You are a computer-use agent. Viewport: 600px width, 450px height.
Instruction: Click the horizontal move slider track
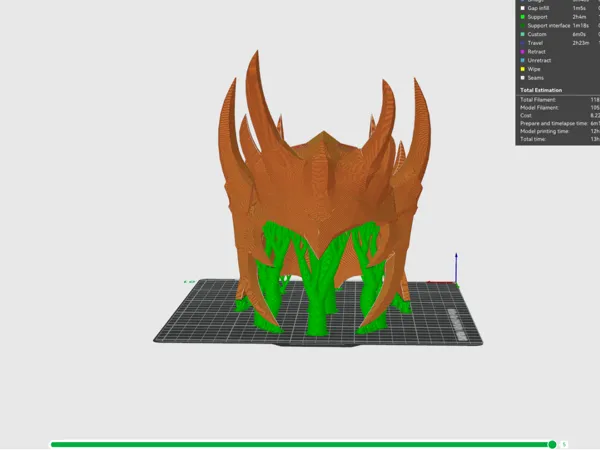[x=301, y=444]
